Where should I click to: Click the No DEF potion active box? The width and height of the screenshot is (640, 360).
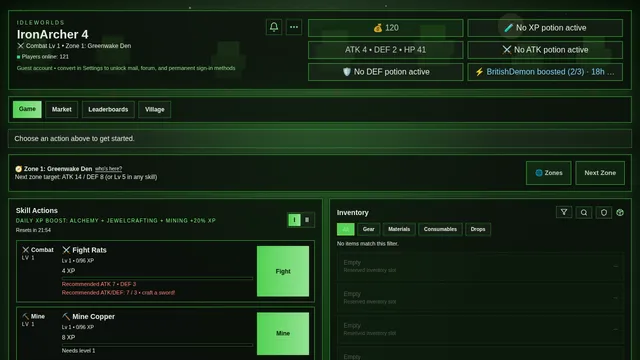(386, 72)
